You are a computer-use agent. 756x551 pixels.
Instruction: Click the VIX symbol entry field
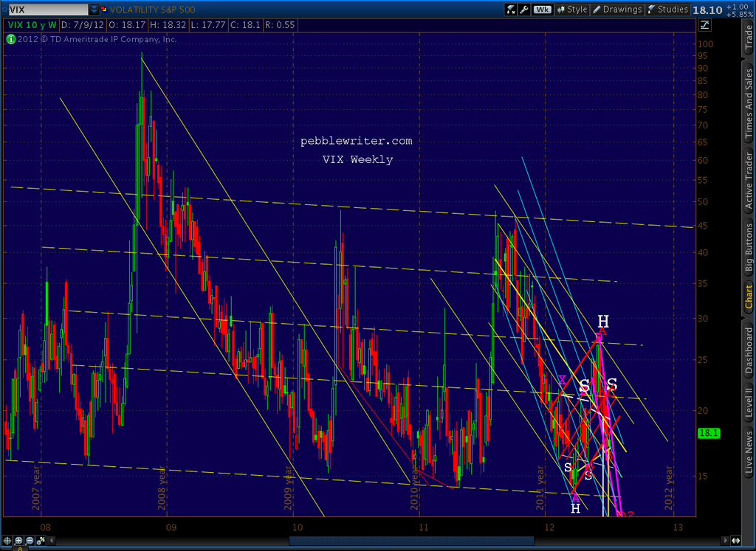[48, 9]
